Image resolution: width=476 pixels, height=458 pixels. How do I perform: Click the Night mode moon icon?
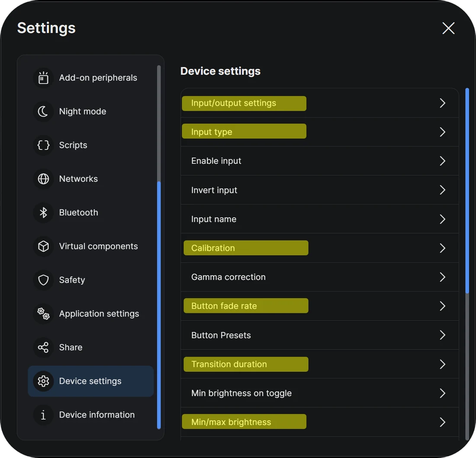[43, 111]
